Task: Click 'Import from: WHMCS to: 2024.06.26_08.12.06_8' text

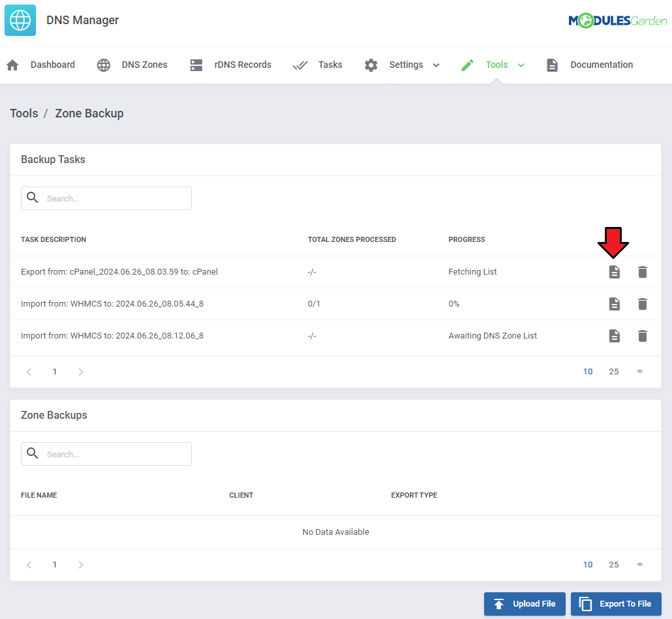Action: click(x=112, y=336)
